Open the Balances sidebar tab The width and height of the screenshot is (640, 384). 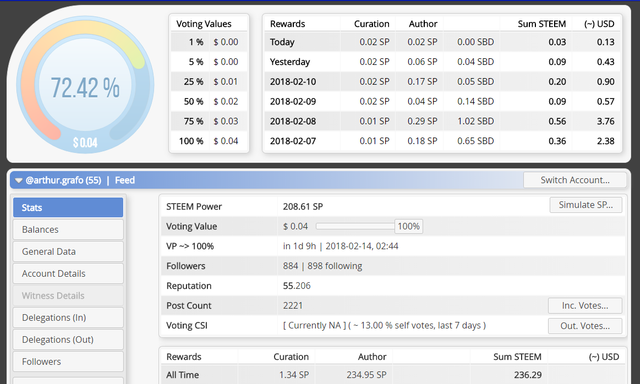[68, 229]
